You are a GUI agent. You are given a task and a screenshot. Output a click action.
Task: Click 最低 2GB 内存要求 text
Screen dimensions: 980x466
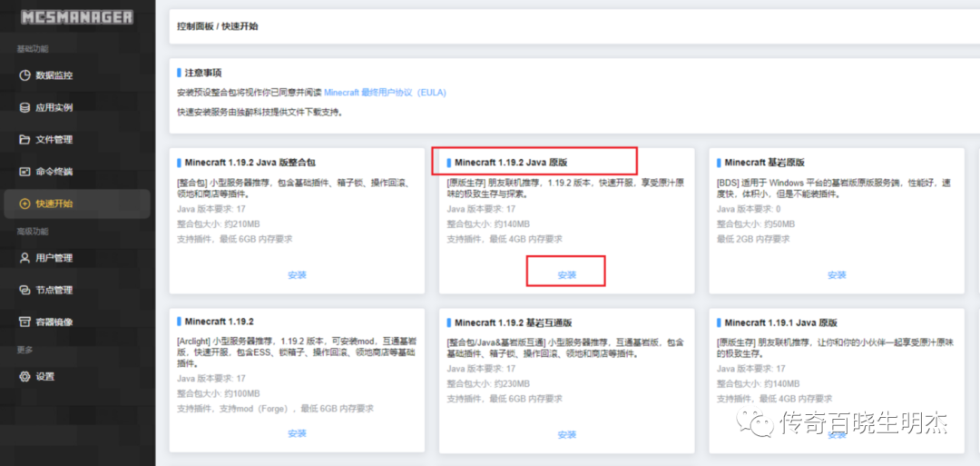pyautogui.click(x=753, y=239)
